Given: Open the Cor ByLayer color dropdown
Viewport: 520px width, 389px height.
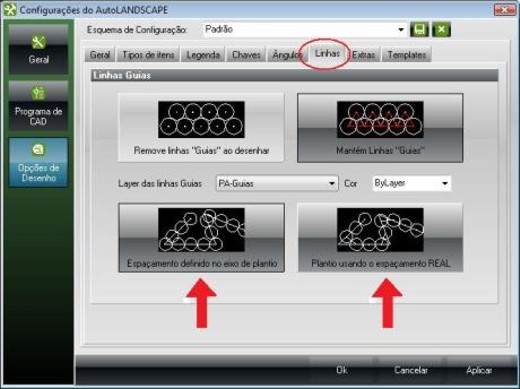Looking at the screenshot, I should click(x=412, y=183).
